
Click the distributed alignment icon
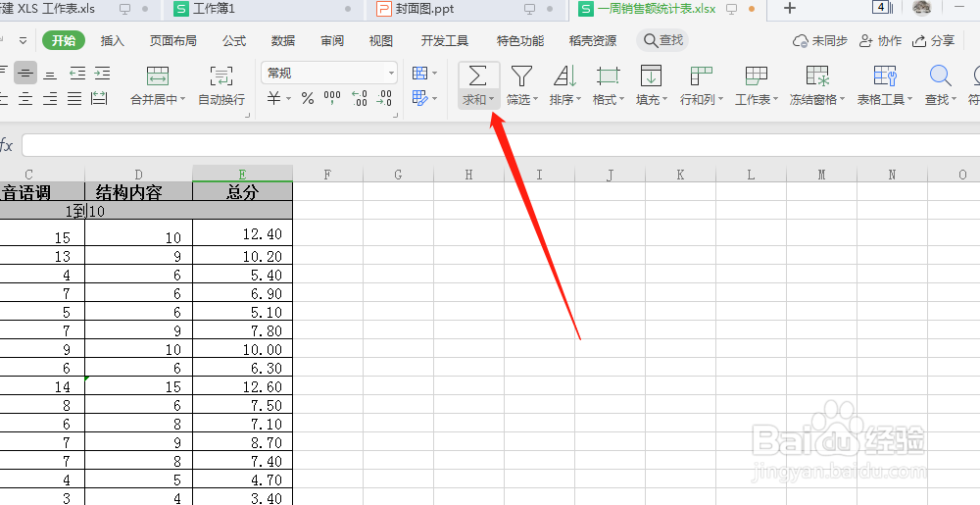pos(99,98)
